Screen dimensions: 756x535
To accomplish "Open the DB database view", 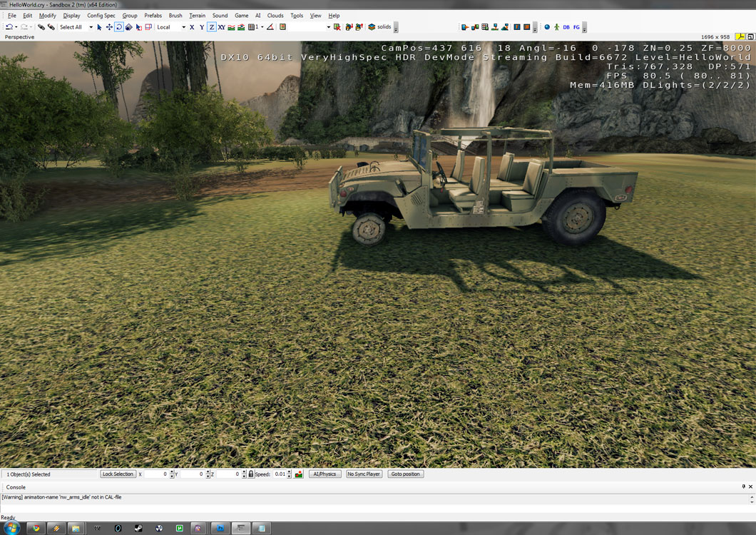I will tap(566, 27).
